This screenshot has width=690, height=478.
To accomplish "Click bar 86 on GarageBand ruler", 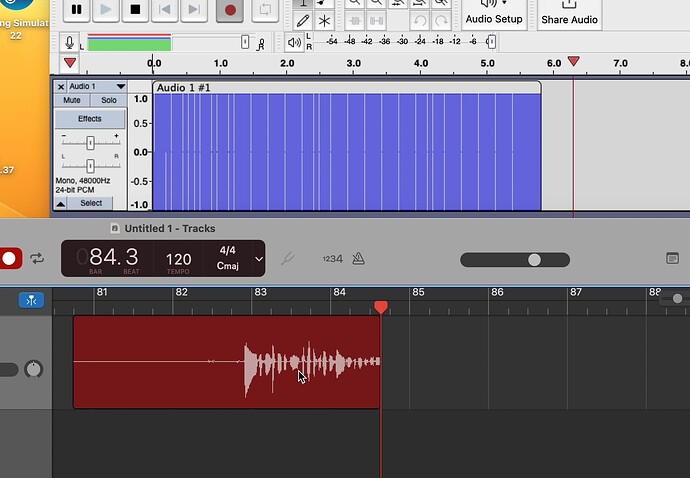I will pos(497,292).
